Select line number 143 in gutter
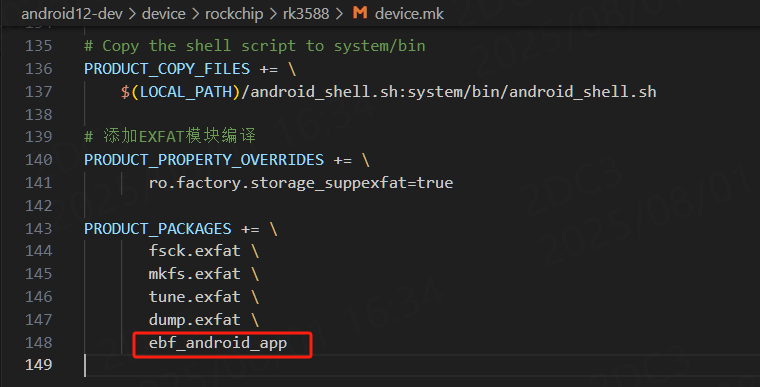Image resolution: width=760 pixels, height=387 pixels. pos(38,228)
